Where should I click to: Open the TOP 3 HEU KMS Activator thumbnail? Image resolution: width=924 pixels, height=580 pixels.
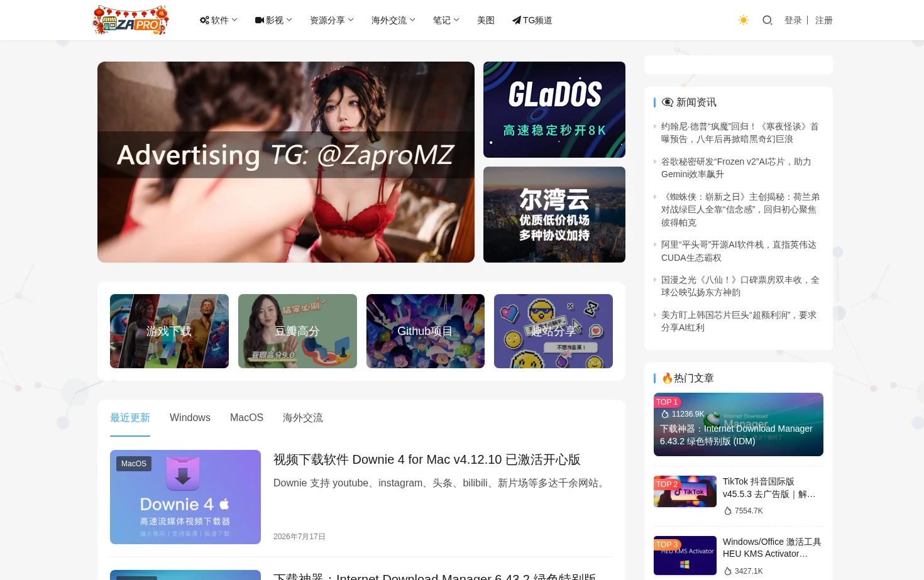coord(685,555)
